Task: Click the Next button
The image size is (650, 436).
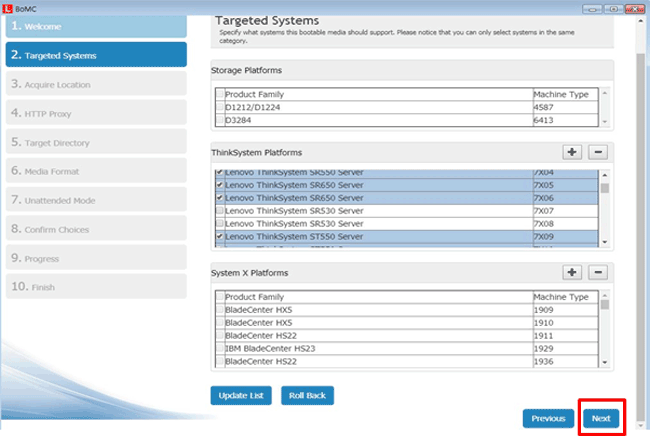Action: 601,418
